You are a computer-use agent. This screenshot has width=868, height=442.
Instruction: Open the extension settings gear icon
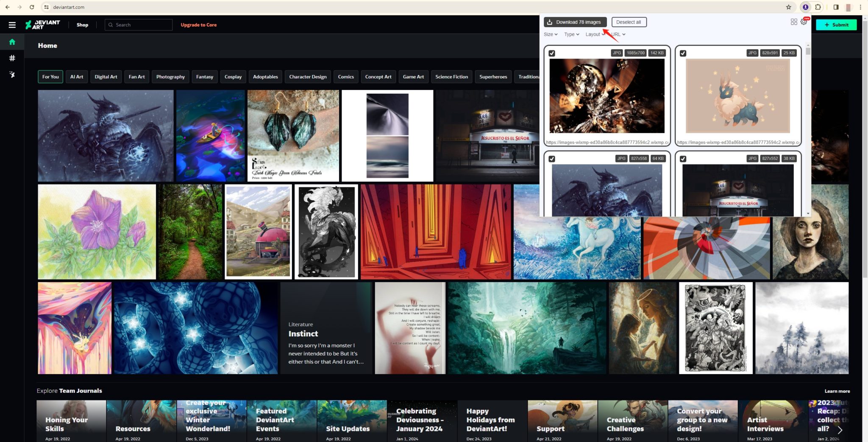point(804,22)
